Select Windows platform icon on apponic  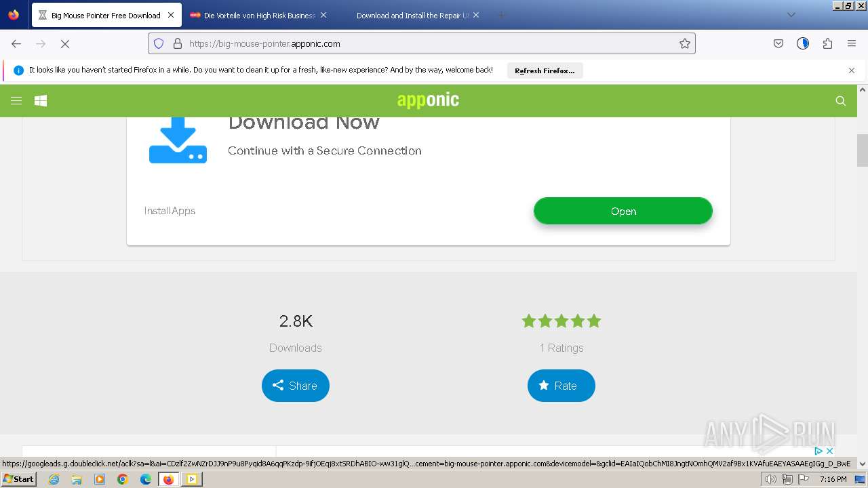pos(41,101)
